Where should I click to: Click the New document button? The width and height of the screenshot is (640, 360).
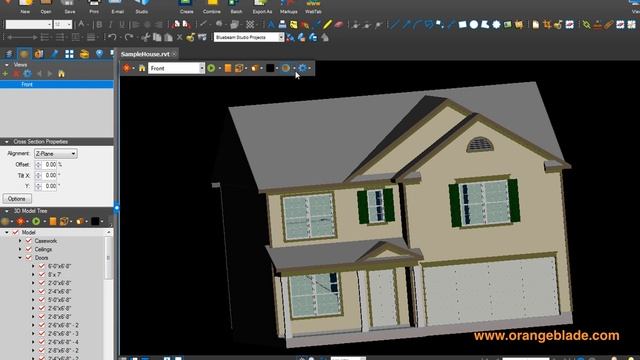[x=25, y=6]
